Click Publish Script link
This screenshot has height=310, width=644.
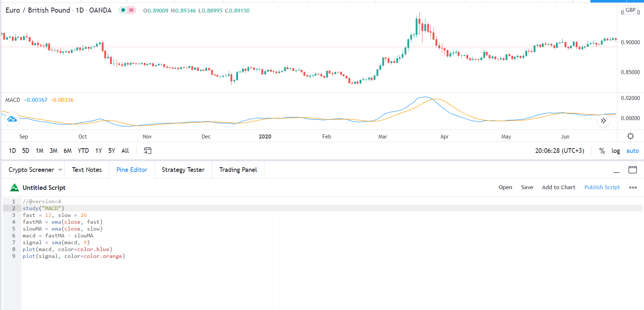pos(602,187)
